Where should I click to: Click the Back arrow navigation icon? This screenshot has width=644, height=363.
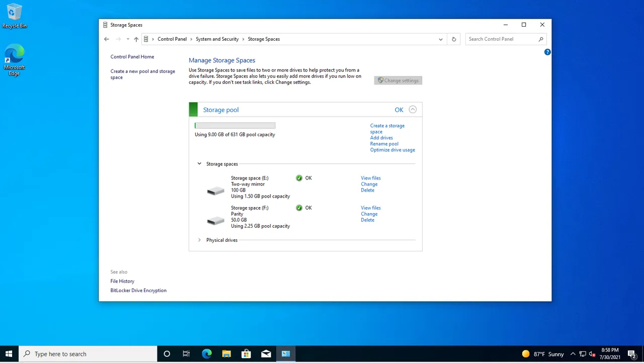pos(106,39)
